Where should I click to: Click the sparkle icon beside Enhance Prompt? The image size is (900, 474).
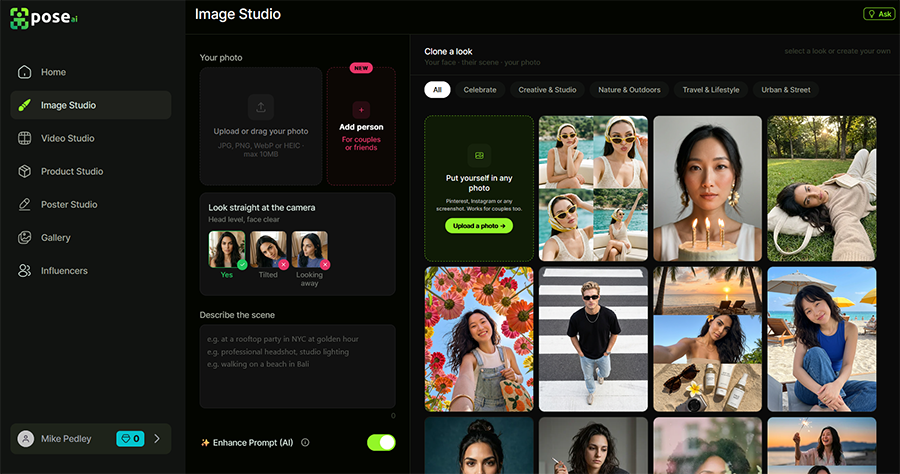pyautogui.click(x=205, y=442)
